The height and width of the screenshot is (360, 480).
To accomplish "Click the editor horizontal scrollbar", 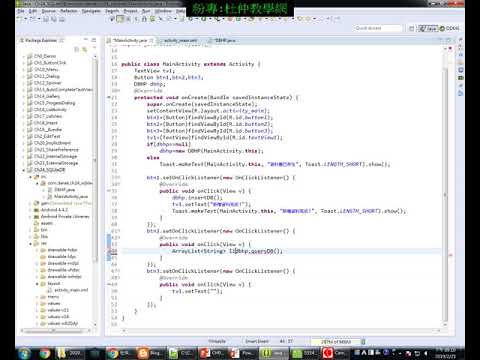I will click(282, 331).
